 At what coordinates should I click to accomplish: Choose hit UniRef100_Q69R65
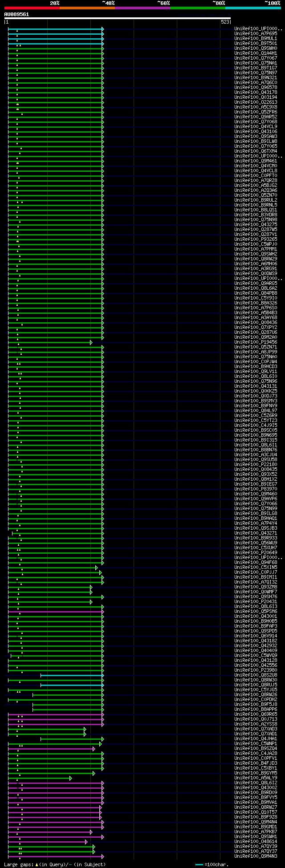pos(256,714)
